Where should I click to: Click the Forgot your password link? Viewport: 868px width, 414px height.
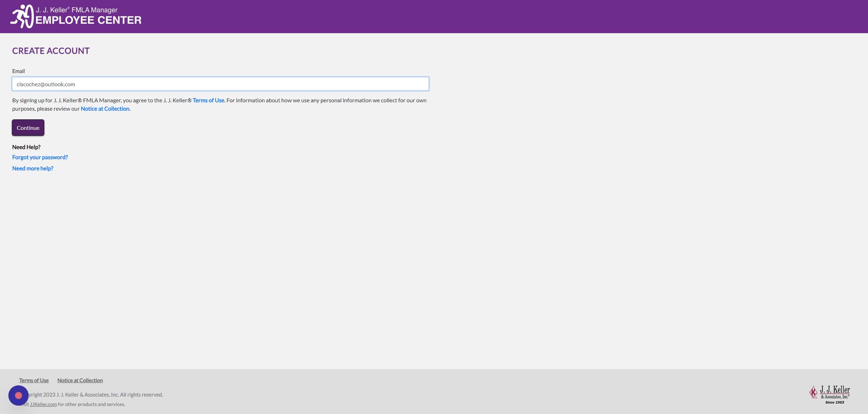(40, 157)
